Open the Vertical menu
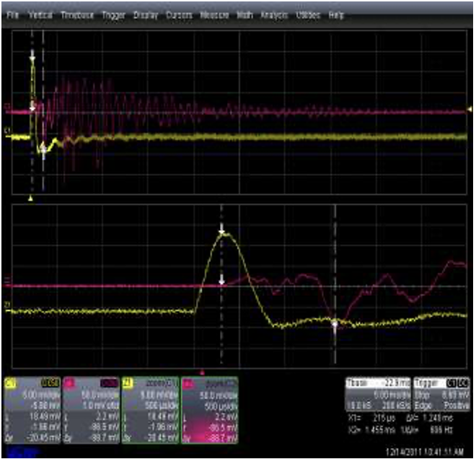Viewport: 476px width, 459px height. click(42, 14)
